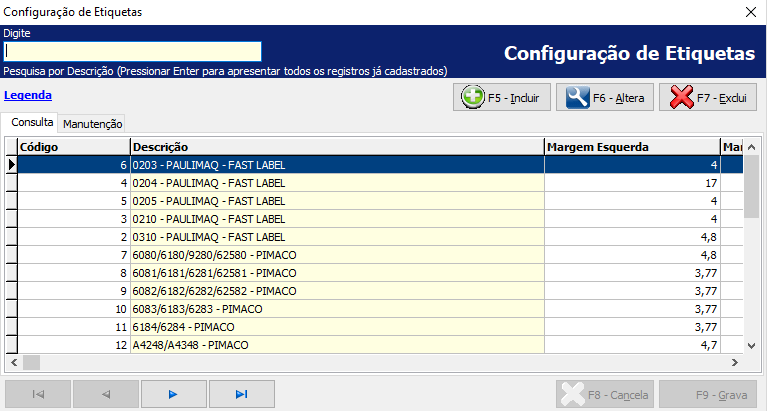This screenshot has width=767, height=411.
Task: Advance to next record arrow
Action: 173,394
